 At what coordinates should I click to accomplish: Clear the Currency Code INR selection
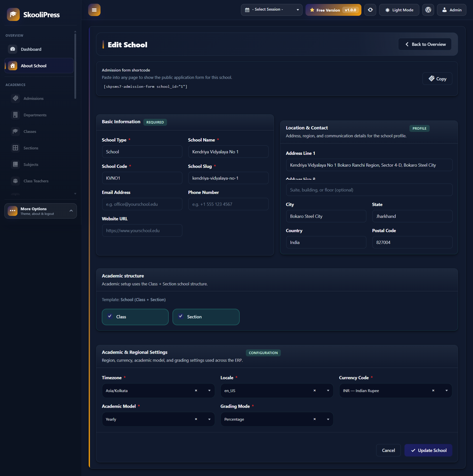(433, 390)
